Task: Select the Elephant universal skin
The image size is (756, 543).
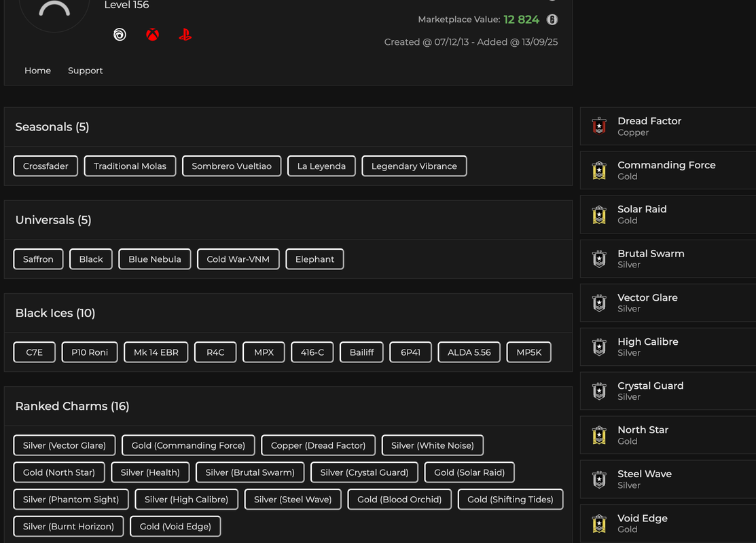Action: point(314,259)
